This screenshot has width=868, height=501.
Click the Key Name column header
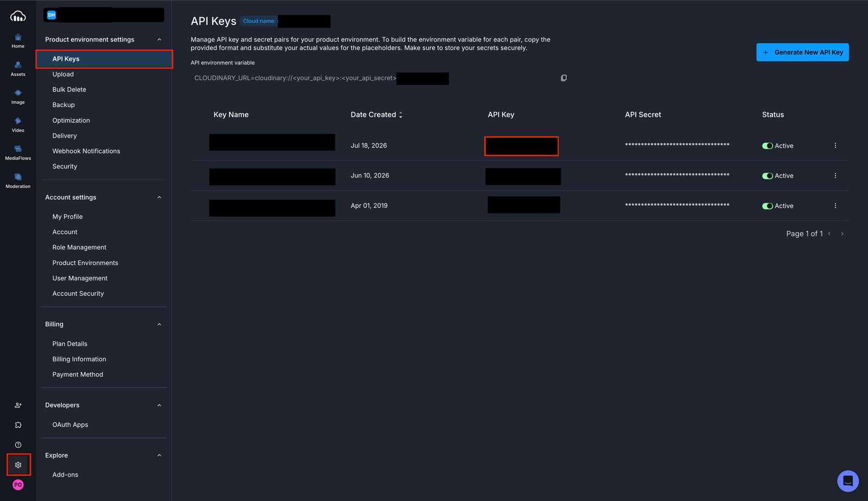(x=231, y=115)
